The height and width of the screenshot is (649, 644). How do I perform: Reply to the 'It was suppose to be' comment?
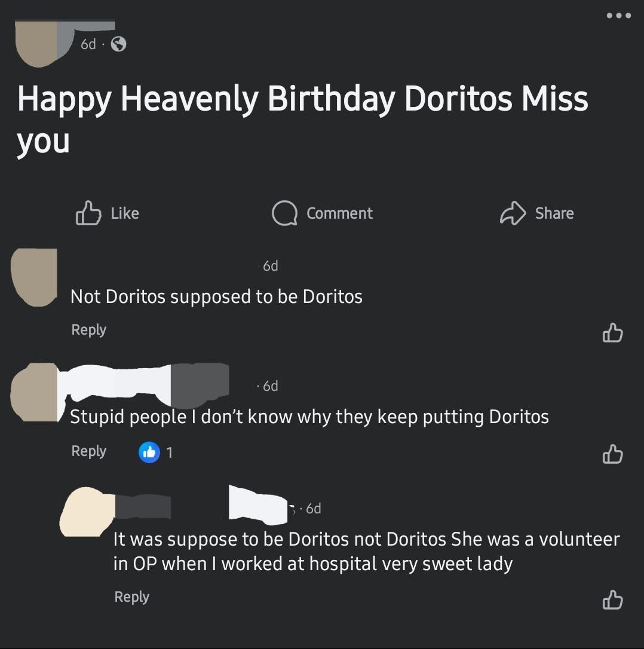132,597
